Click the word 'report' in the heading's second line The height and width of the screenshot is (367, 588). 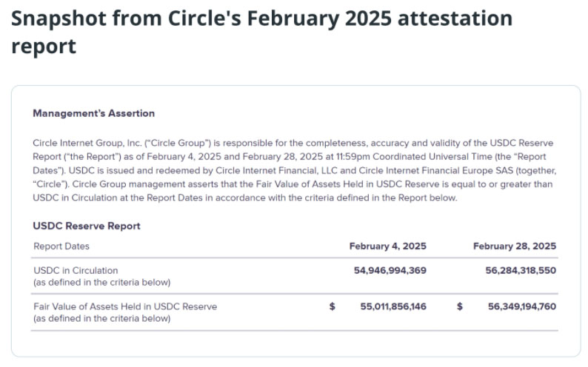[44, 47]
